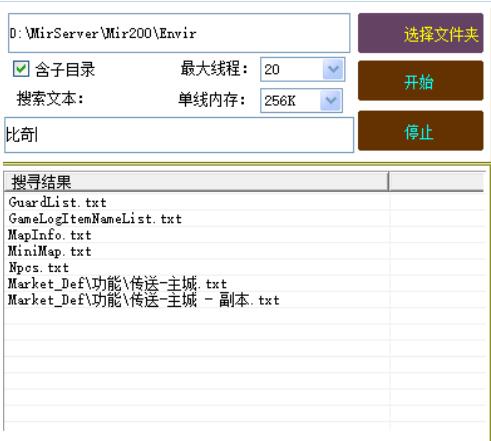Stop the search with 停止 button
This screenshot has height=441, width=491.
(420, 131)
